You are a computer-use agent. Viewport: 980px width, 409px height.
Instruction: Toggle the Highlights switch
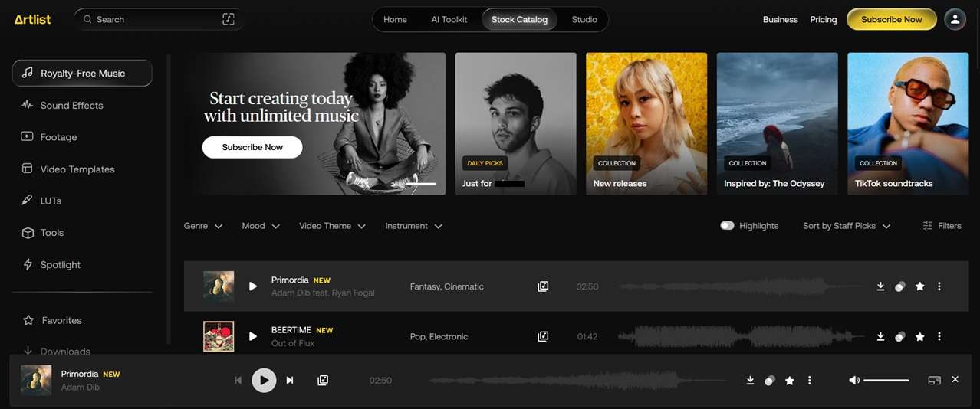[727, 226]
